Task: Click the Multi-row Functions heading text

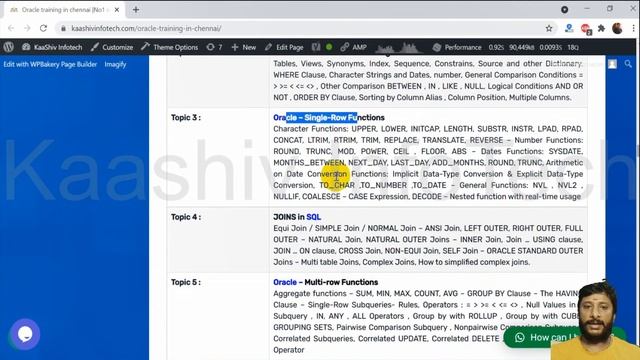Action: (341, 282)
